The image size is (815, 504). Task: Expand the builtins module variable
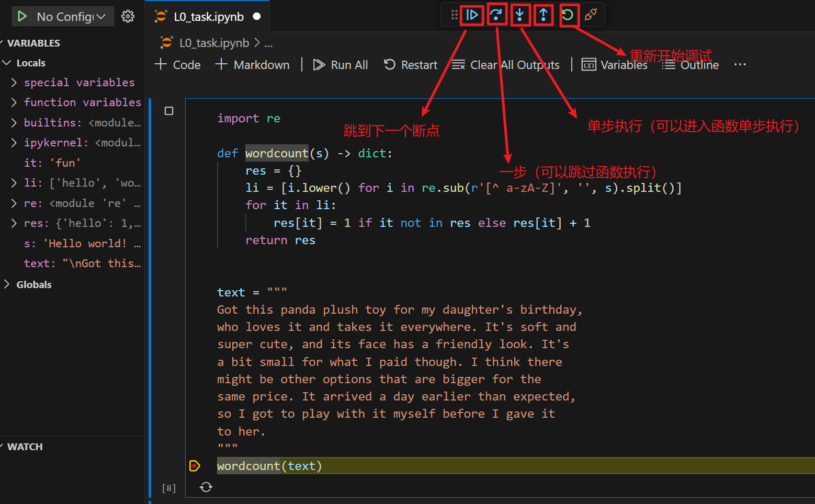[72, 123]
